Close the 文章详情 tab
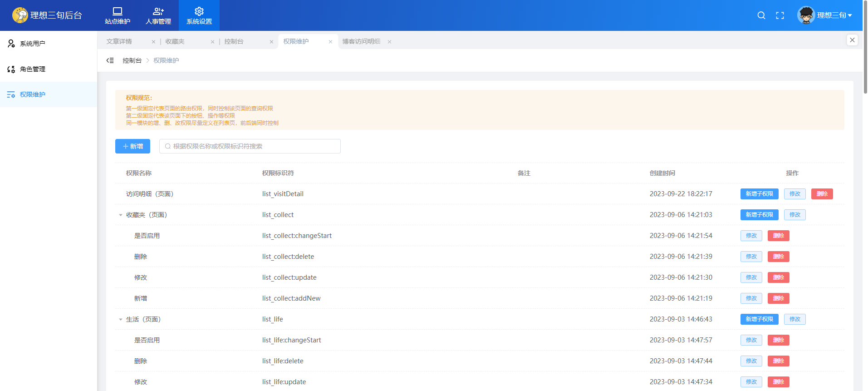 153,42
